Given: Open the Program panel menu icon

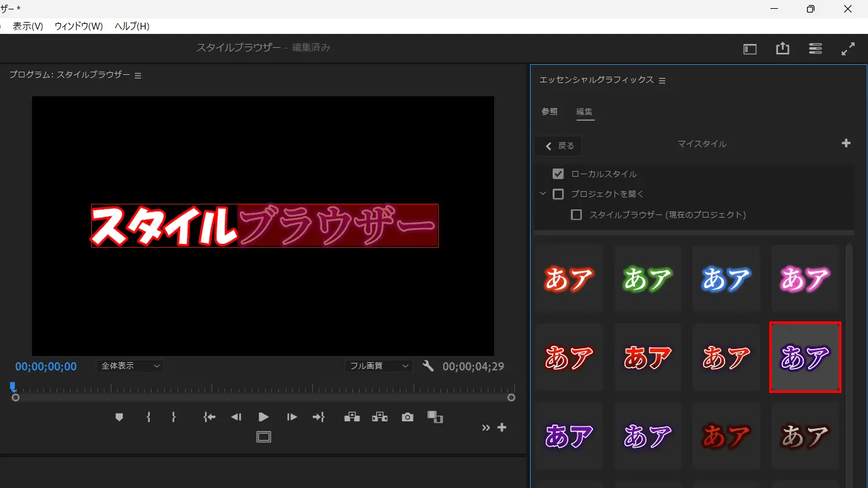Looking at the screenshot, I should point(138,75).
